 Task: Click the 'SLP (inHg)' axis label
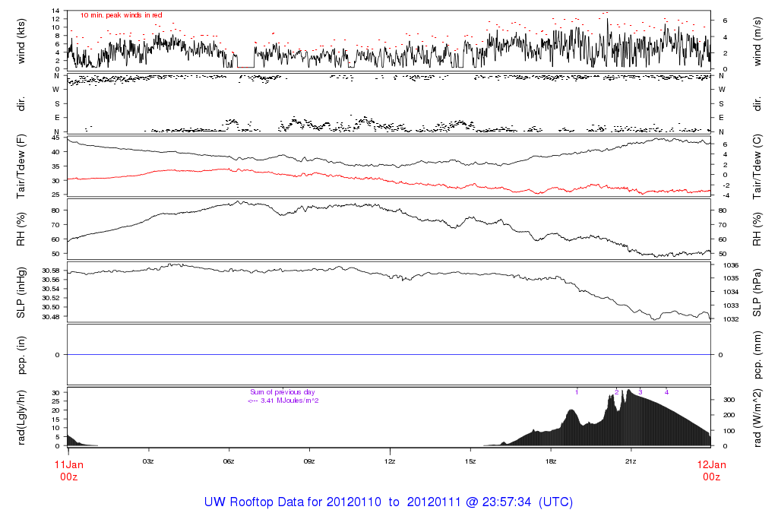click(x=21, y=292)
